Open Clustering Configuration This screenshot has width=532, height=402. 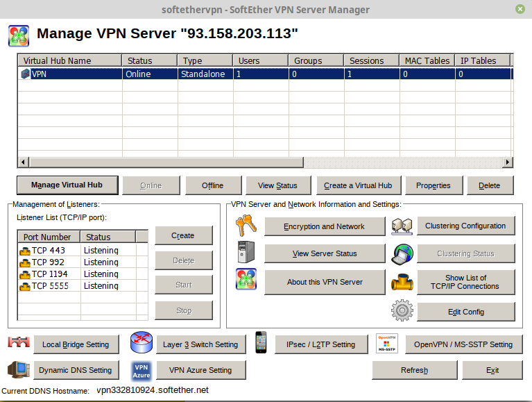point(466,226)
